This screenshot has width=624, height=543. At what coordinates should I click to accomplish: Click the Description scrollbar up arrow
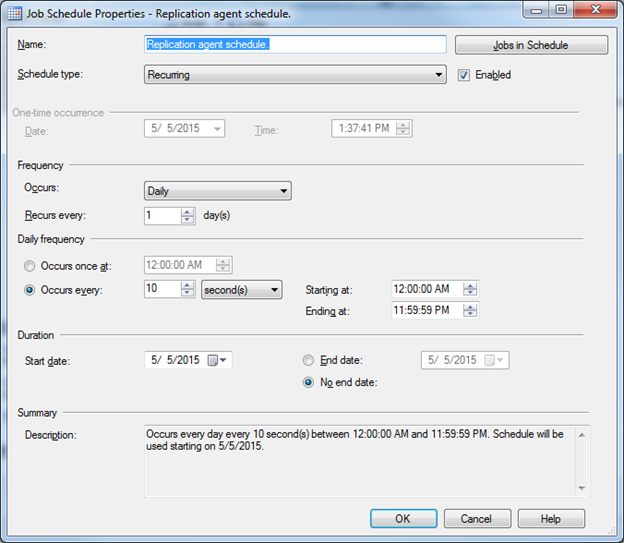[x=581, y=435]
